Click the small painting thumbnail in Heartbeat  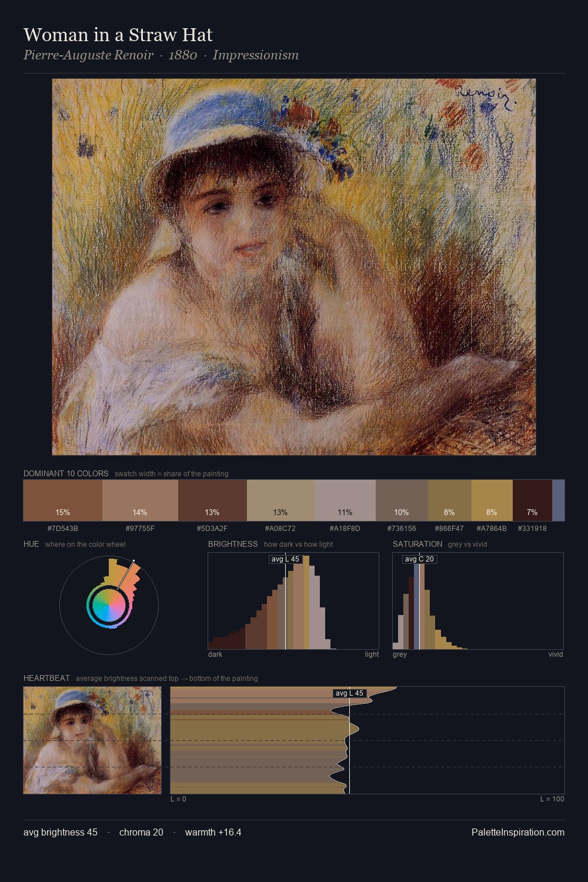click(92, 740)
